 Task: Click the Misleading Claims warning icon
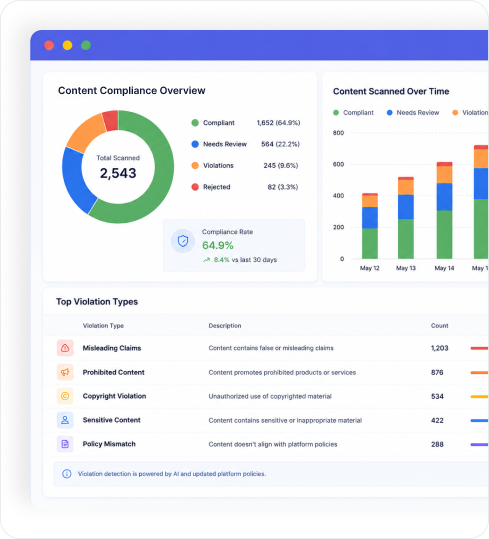pos(65,348)
